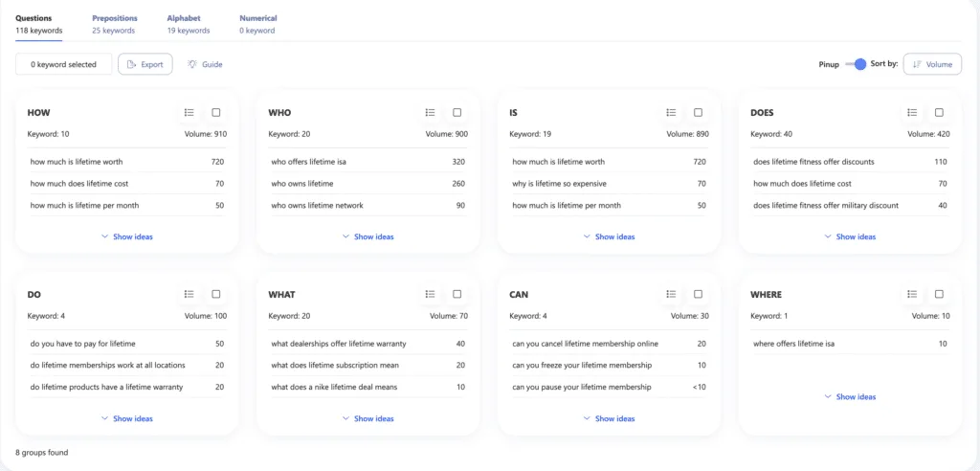The image size is (980, 471).
Task: Open list view icon in IS card
Action: click(x=671, y=113)
